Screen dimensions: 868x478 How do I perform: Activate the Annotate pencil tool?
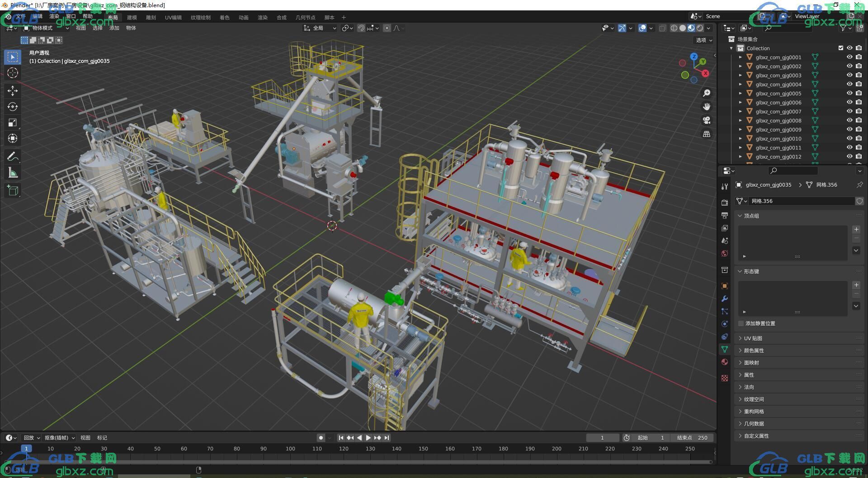[13, 157]
